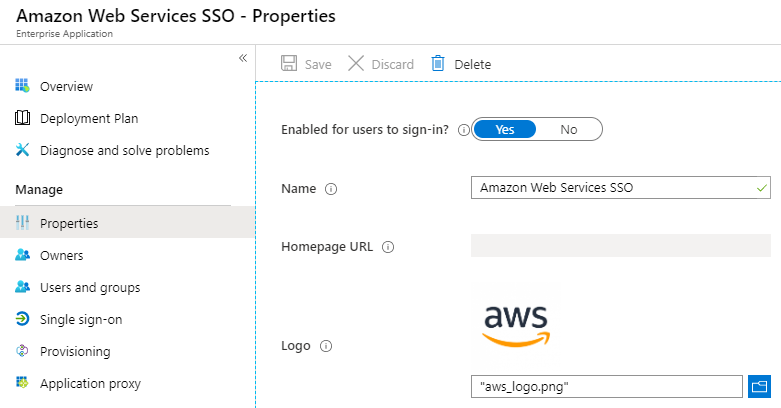
Task: Click the Homepage URL field
Action: (x=620, y=246)
